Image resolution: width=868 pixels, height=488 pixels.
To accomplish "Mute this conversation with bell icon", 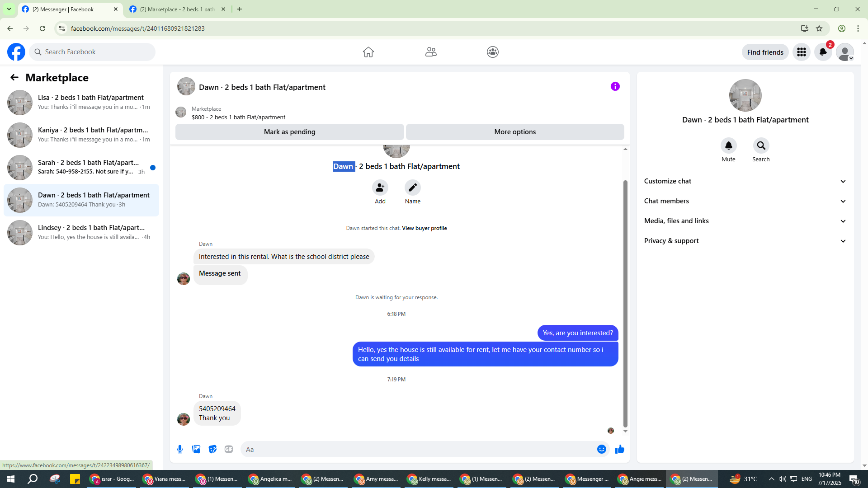I will pos(729,145).
